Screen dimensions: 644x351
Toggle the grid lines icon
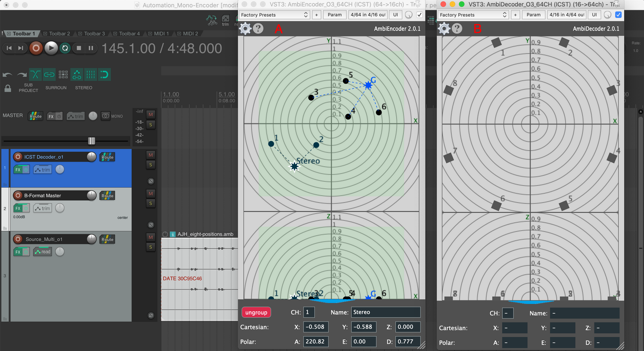tap(91, 74)
